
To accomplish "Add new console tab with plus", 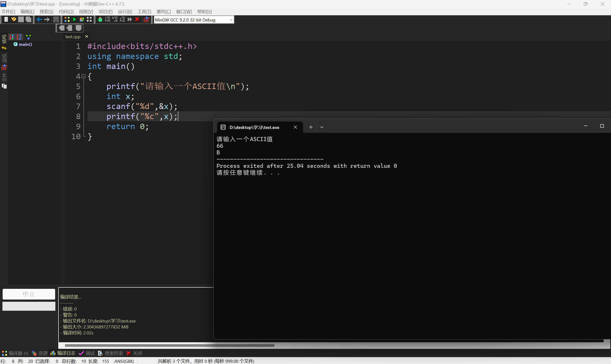I will pos(311,127).
